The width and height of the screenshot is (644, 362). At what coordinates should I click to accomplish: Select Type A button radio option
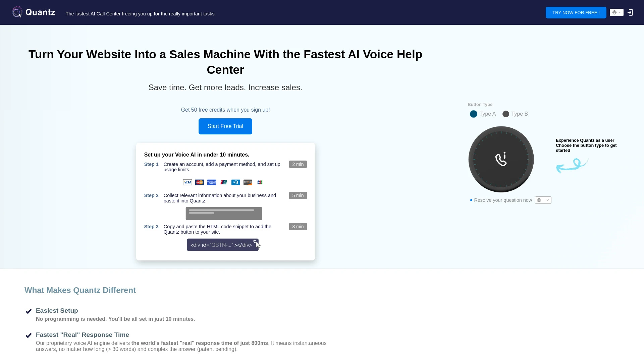pyautogui.click(x=474, y=114)
